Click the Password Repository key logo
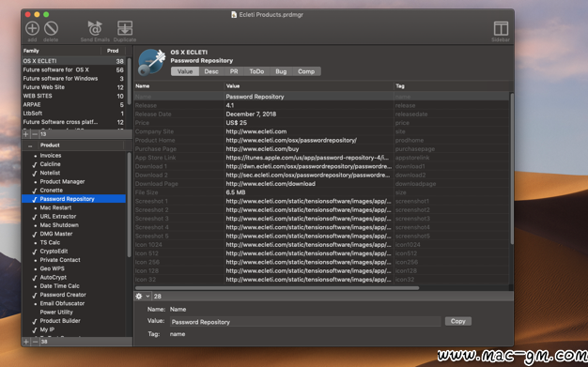This screenshot has height=367, width=588. click(x=151, y=62)
